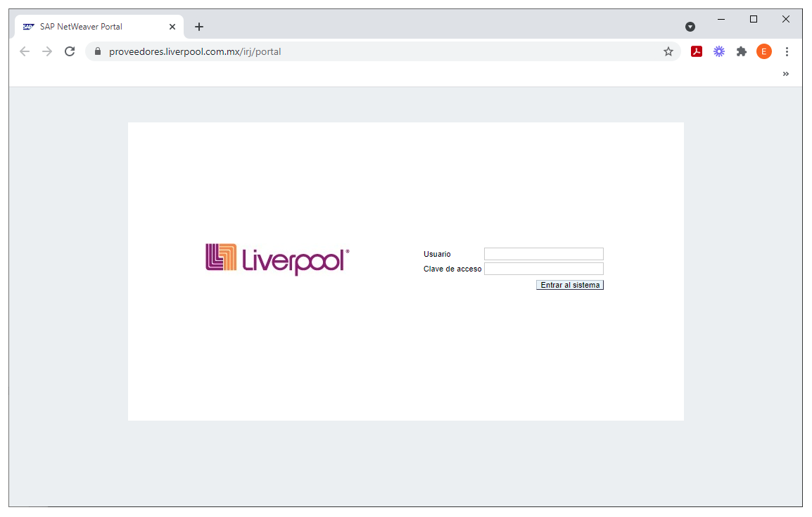Close the SAP NetWeaver Portal tab
The width and height of the screenshot is (812, 517).
click(172, 27)
